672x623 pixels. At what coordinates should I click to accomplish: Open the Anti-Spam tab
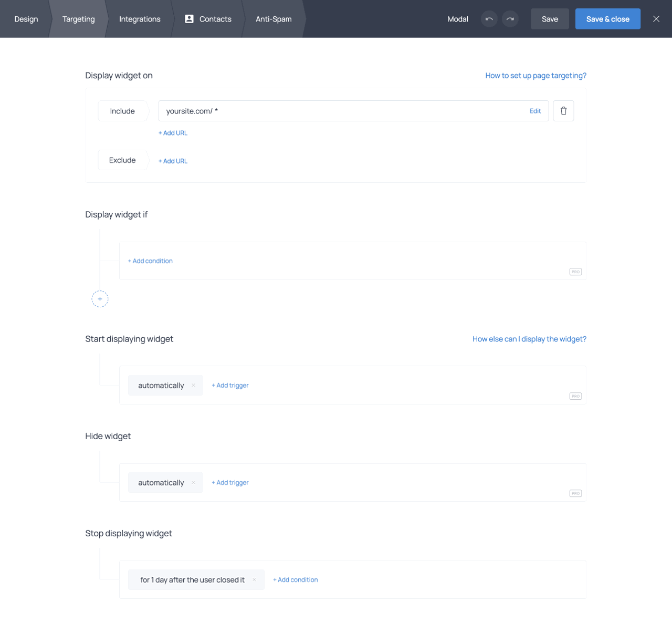point(274,19)
